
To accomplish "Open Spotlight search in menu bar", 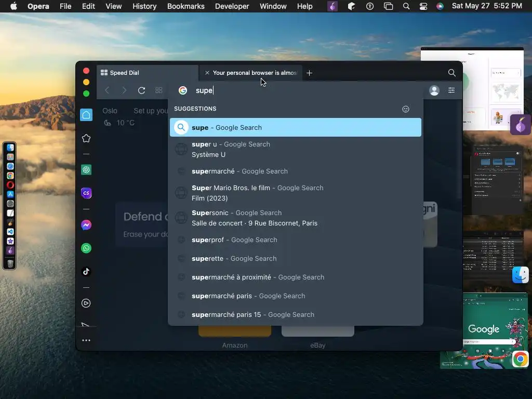I will 406,6.
